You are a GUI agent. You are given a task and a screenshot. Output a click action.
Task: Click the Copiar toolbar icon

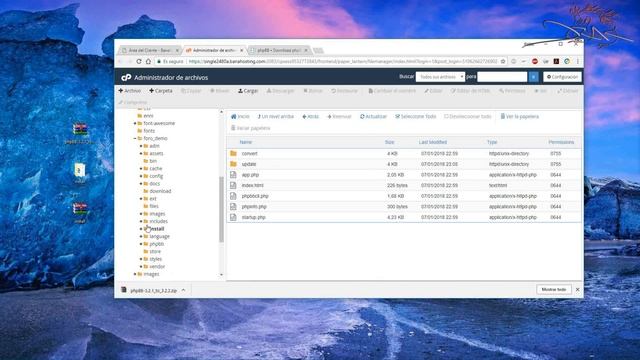(191, 91)
